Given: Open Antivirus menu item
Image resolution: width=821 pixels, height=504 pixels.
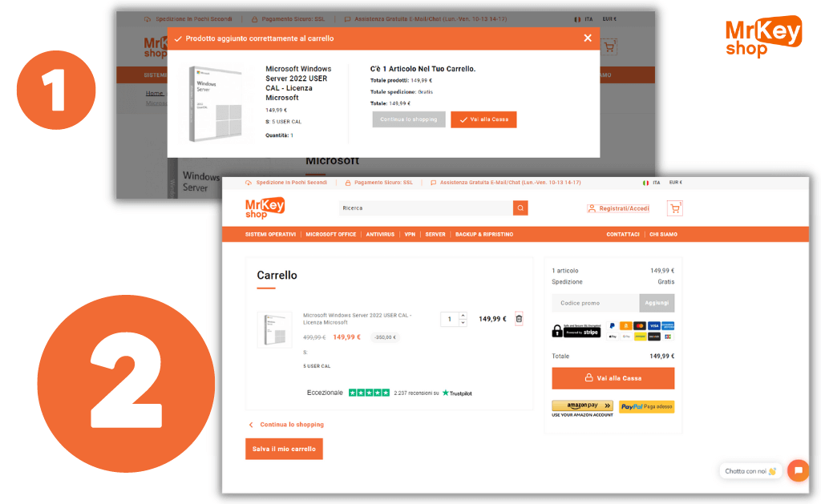Looking at the screenshot, I should (380, 235).
